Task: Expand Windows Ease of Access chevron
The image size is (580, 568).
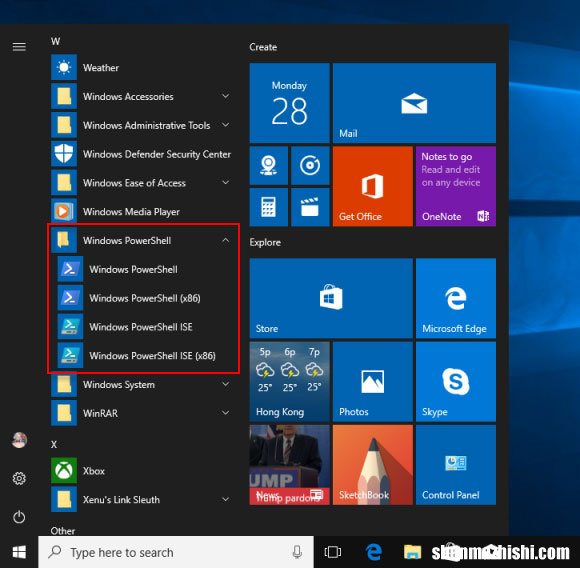Action: [225, 183]
